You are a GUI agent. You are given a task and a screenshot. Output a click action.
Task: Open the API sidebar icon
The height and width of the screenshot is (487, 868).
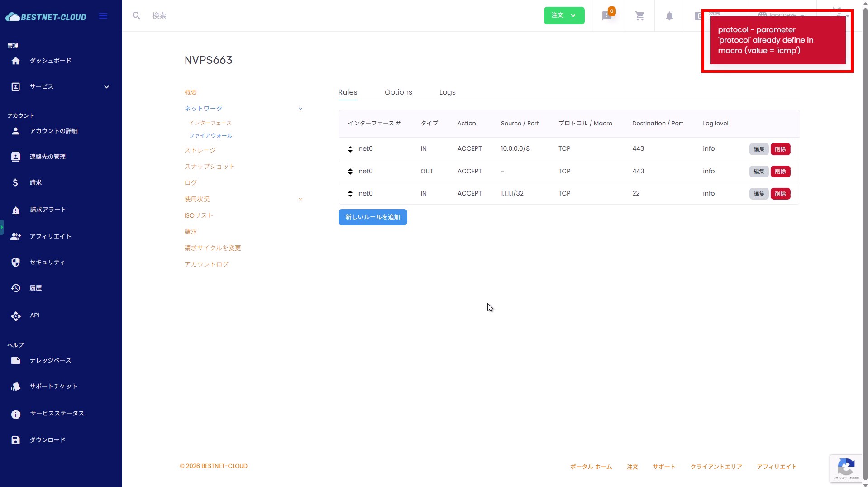point(16,316)
